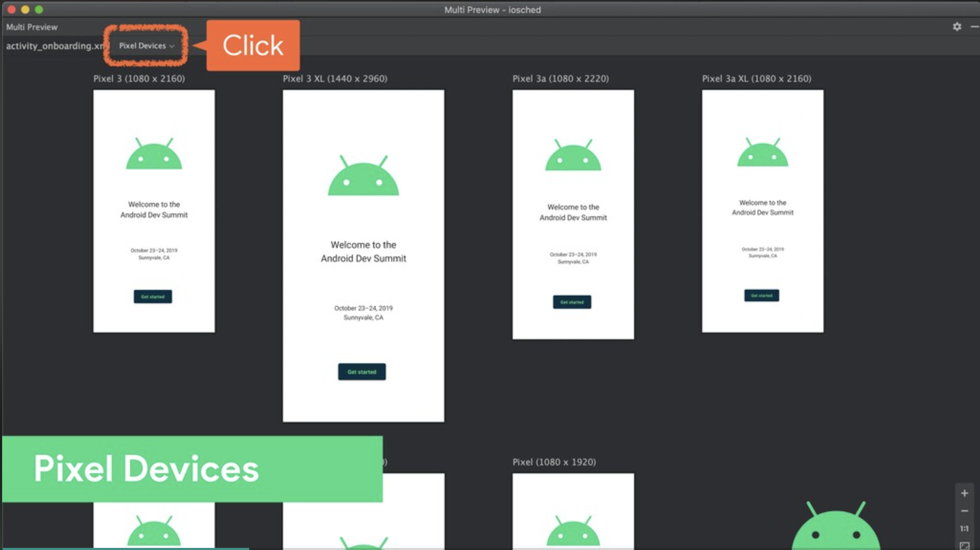Select the Pixel 3 preview thumbnail
Screen dimensions: 980x550
click(154, 211)
